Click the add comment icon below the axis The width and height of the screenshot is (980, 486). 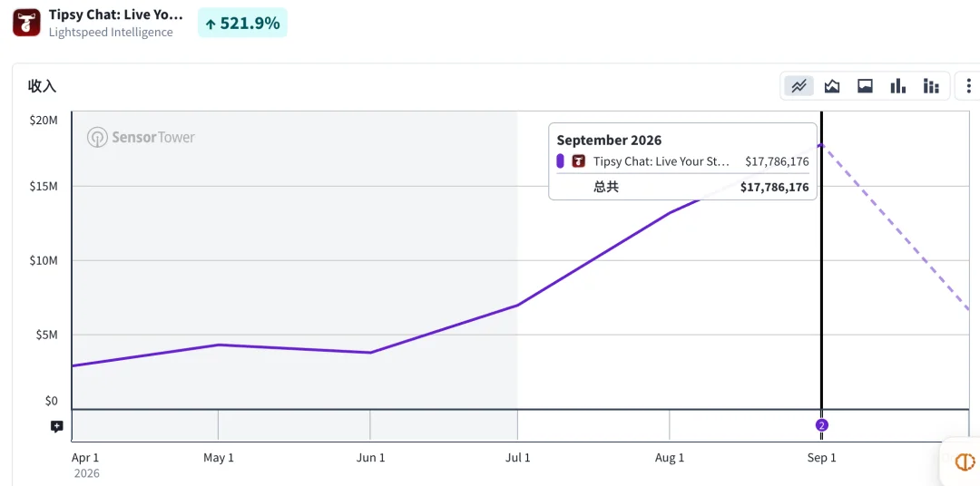point(57,427)
